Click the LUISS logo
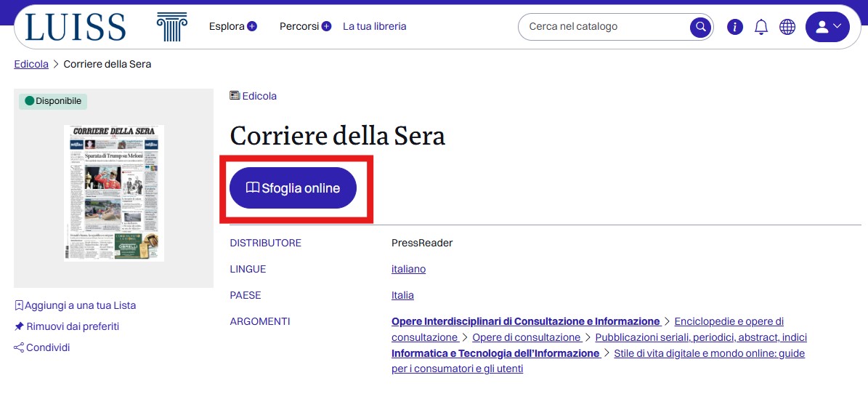This screenshot has width=868, height=407. click(x=76, y=27)
